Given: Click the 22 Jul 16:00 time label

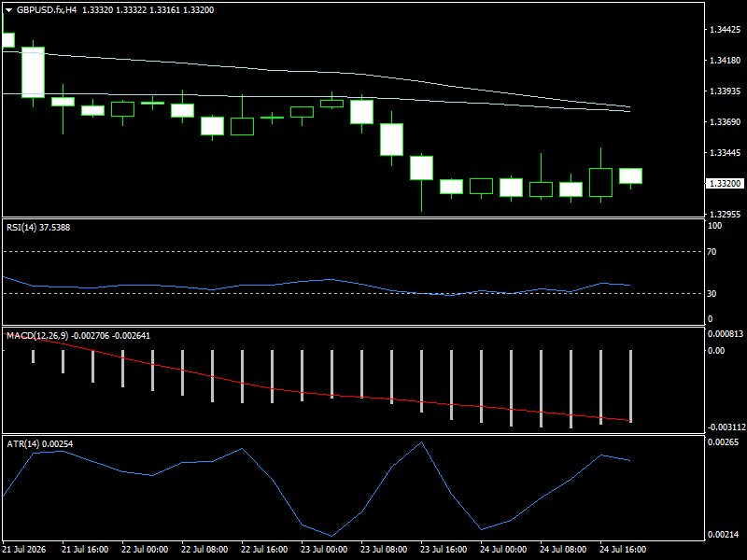Looking at the screenshot, I should pyautogui.click(x=264, y=549).
